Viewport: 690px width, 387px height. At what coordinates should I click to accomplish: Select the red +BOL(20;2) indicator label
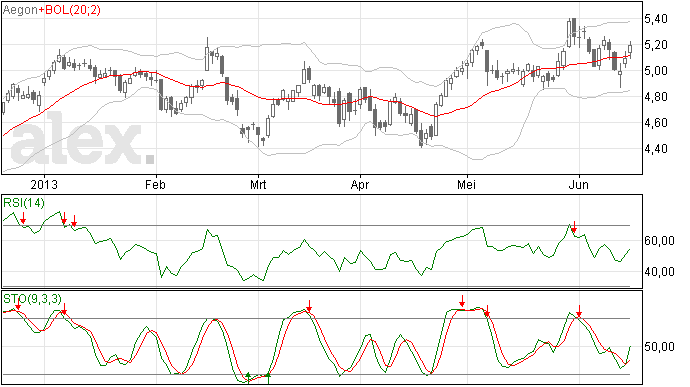70,10
